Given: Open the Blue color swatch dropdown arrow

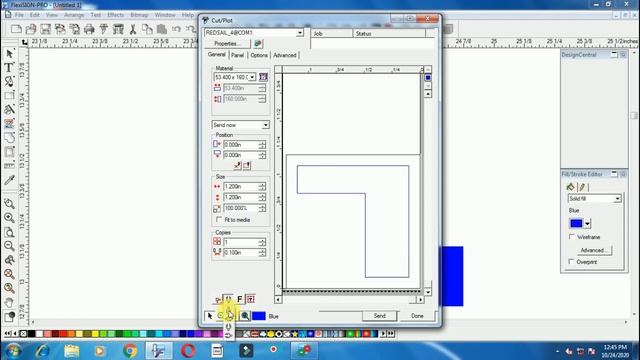Looking at the screenshot, I should tap(587, 224).
